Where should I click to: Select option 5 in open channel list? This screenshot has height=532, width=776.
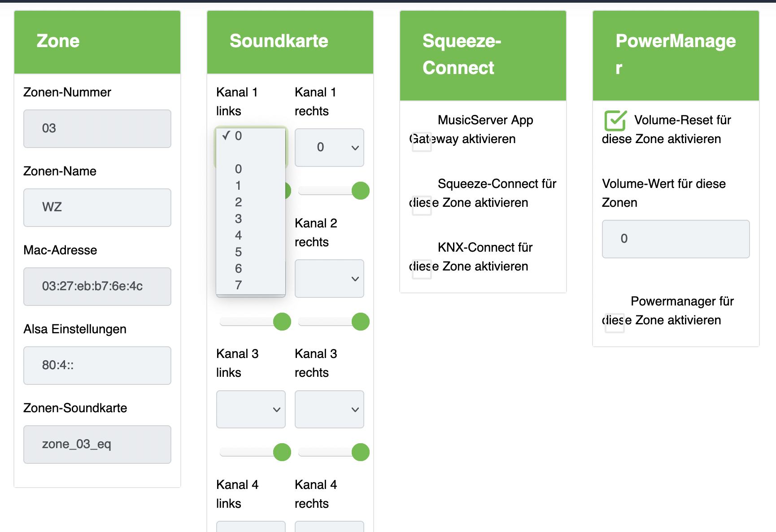point(239,252)
